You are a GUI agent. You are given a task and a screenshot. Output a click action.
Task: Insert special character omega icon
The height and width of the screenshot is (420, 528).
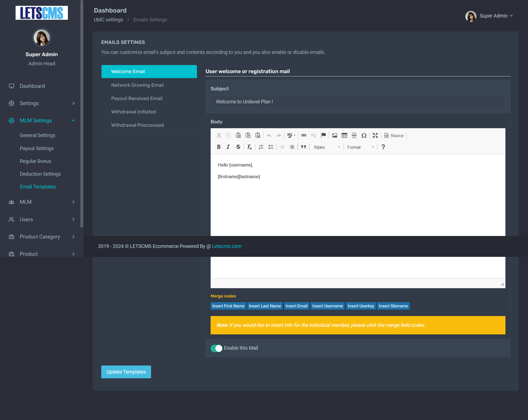coord(364,135)
